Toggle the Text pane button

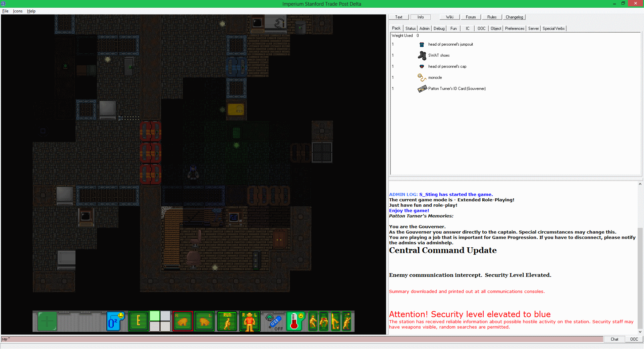(399, 17)
